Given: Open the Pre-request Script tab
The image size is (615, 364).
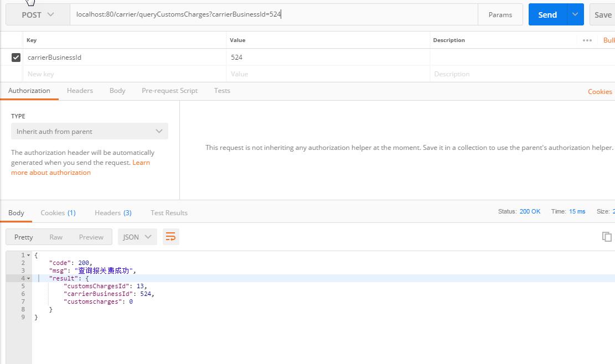Looking at the screenshot, I should [169, 91].
